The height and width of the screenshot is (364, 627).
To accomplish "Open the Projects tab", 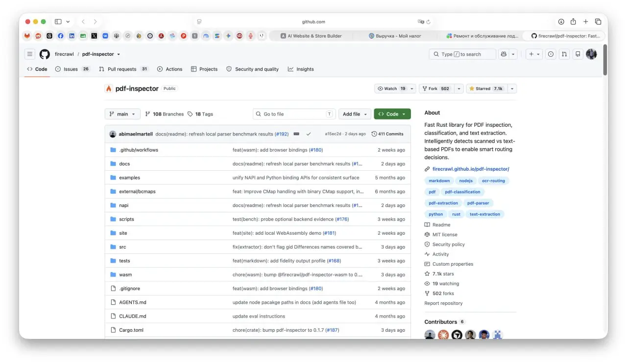I will pyautogui.click(x=204, y=69).
